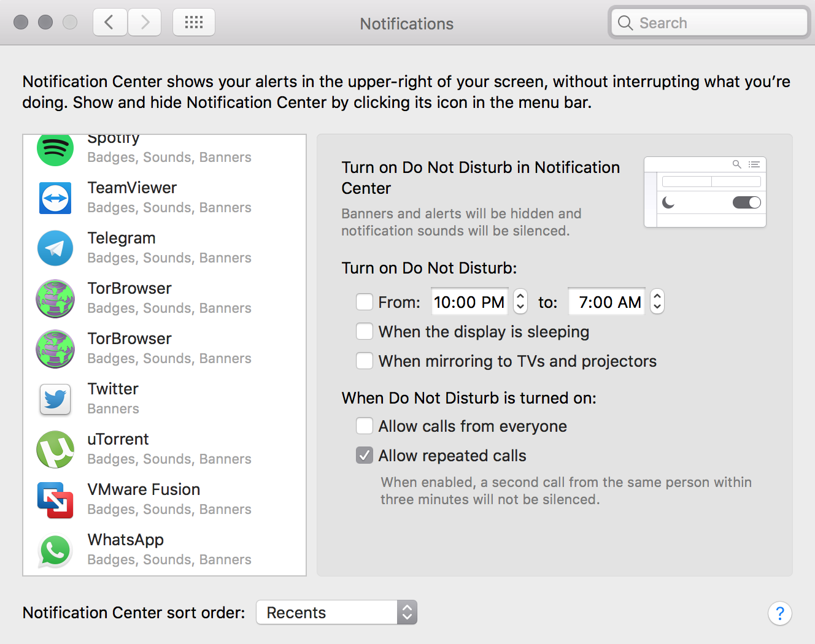Select the WhatsApp row label

pyautogui.click(x=125, y=540)
